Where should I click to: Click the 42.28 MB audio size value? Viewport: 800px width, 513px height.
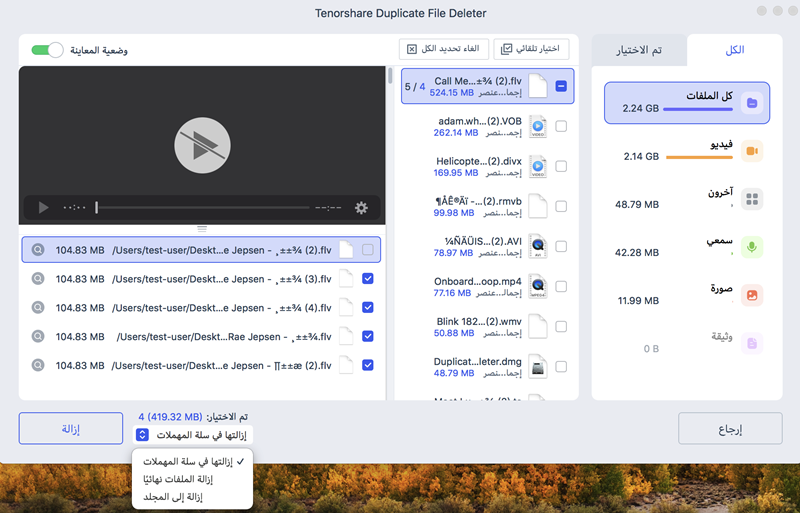coord(637,253)
